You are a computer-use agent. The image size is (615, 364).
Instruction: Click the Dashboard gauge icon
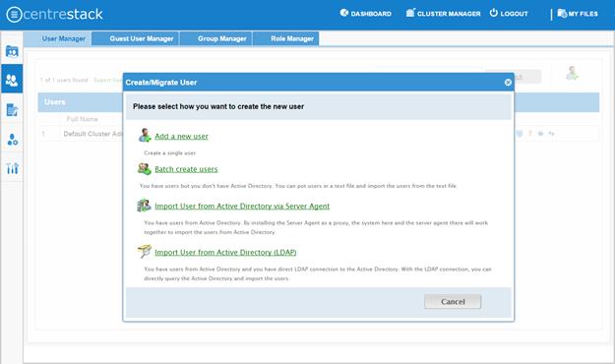344,13
